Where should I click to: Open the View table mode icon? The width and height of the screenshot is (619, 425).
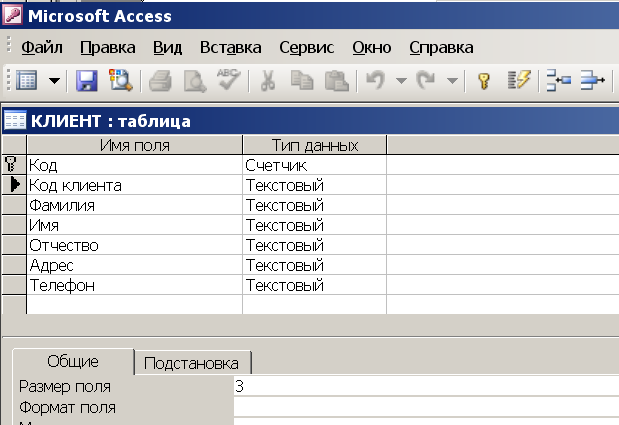click(27, 81)
